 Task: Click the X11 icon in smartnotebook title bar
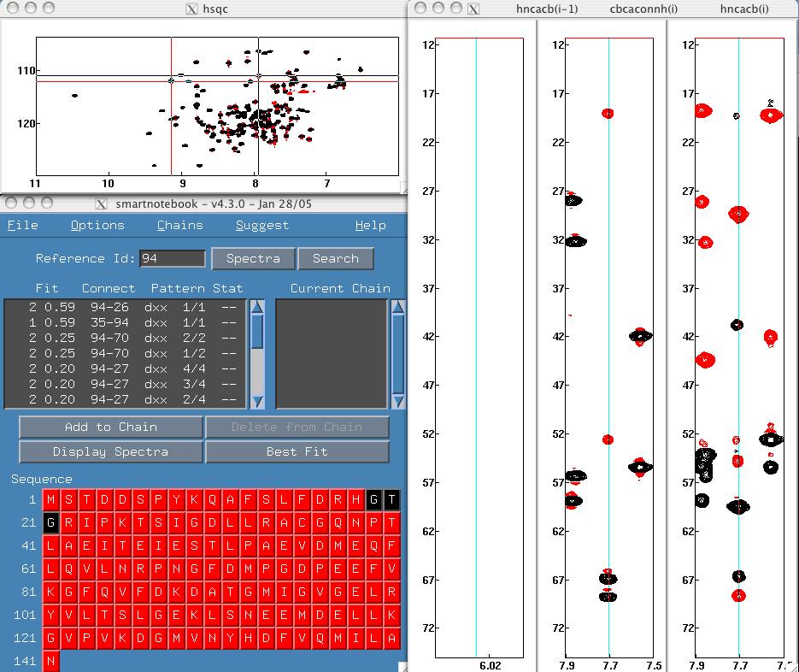coord(102,203)
